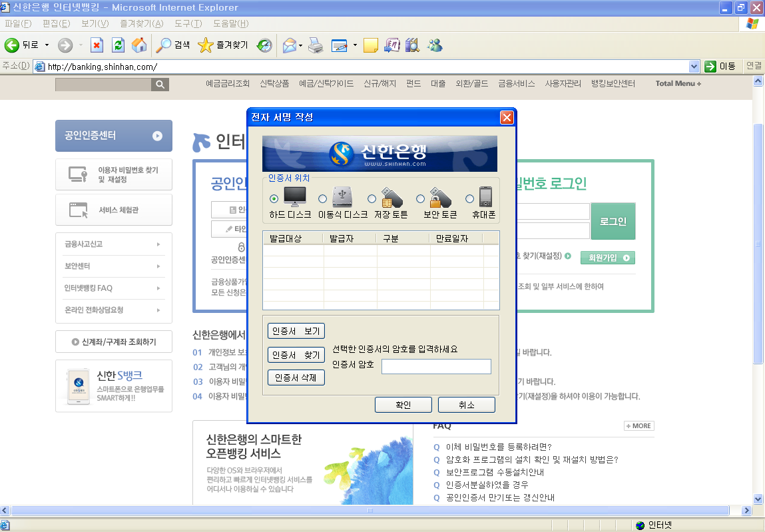The width and height of the screenshot is (765, 532).
Task: Click the scroll down arrow of page
Action: click(758, 499)
